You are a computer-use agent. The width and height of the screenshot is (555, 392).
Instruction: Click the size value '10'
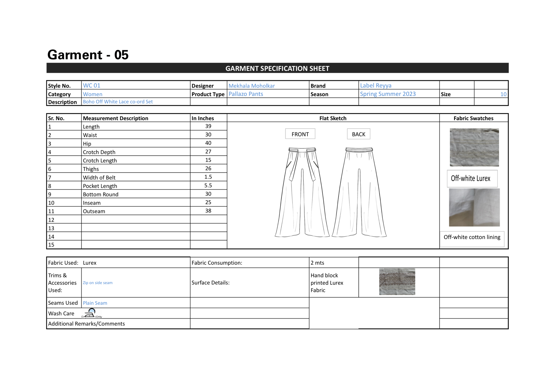(503, 94)
